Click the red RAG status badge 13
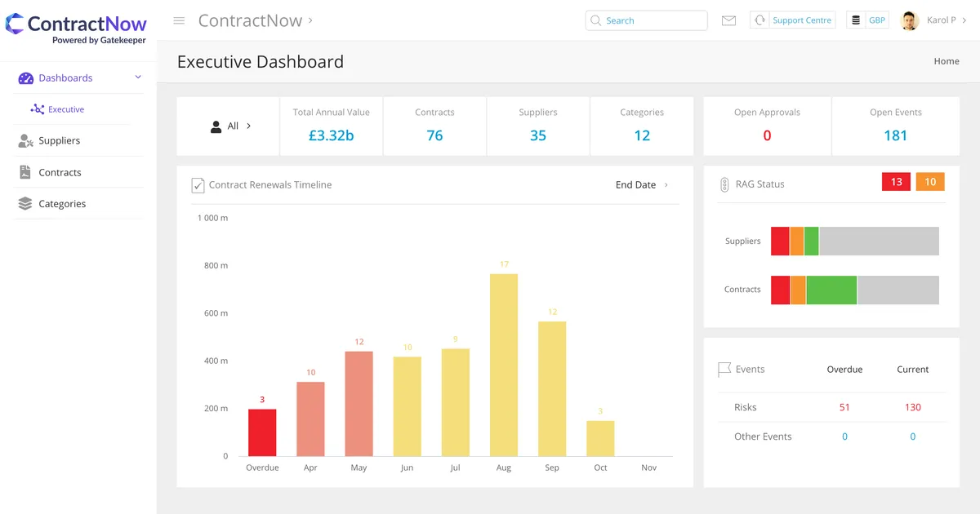The width and height of the screenshot is (980, 514). tap(896, 182)
